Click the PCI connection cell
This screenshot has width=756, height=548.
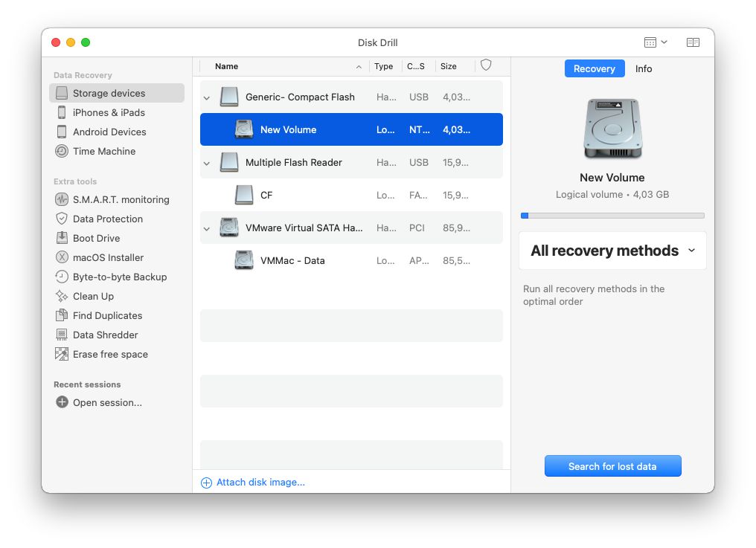click(417, 228)
